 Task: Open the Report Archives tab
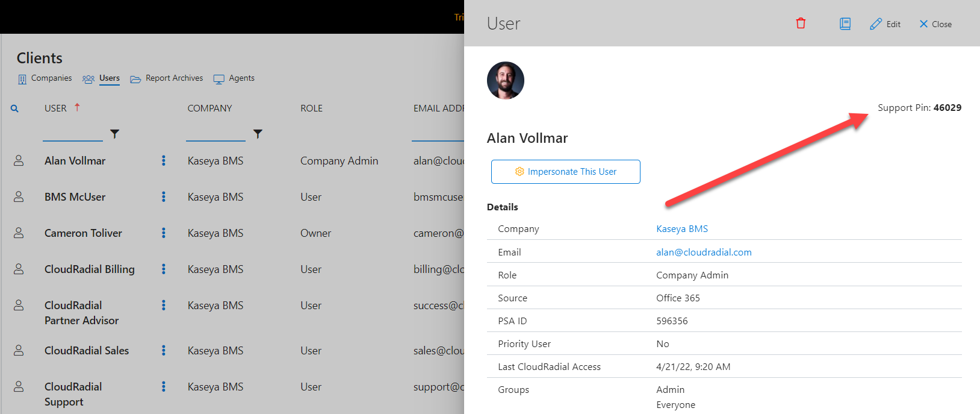click(x=167, y=78)
